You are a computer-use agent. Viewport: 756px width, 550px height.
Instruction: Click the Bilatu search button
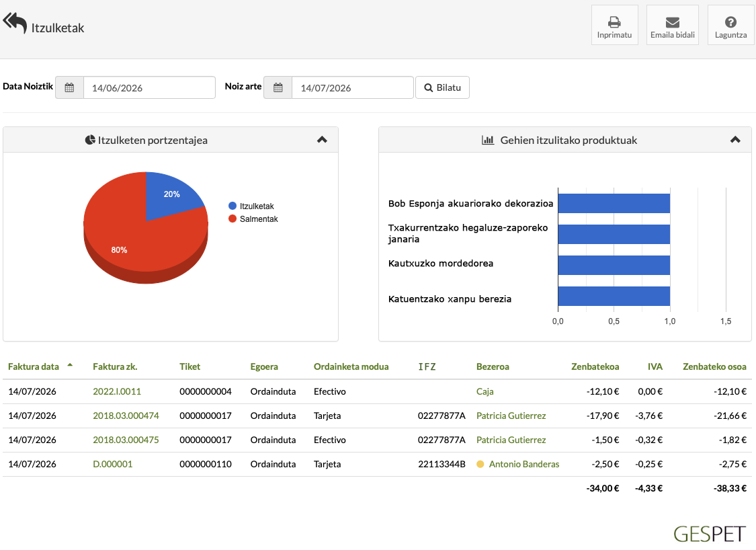tap(443, 88)
